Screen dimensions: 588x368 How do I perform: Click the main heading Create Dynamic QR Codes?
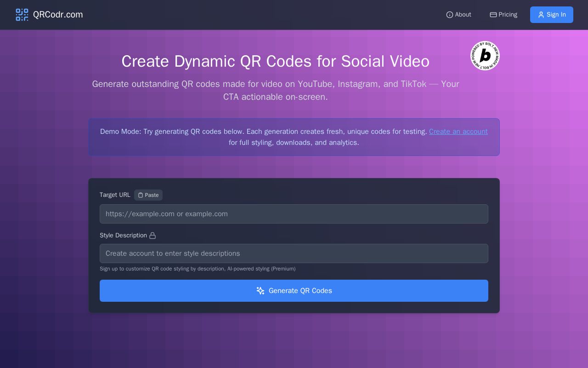point(276,61)
